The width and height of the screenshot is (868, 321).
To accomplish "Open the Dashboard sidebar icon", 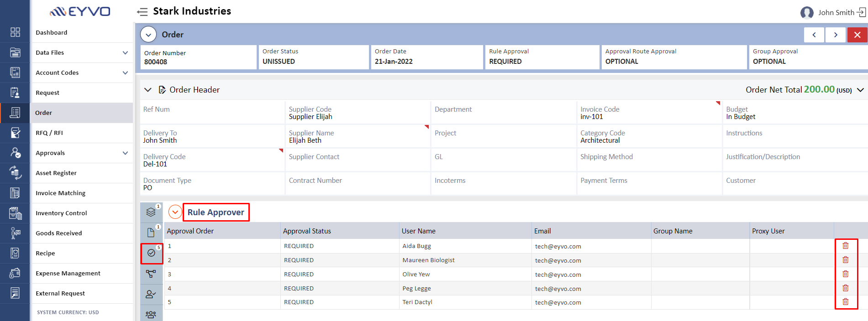I will [x=15, y=32].
